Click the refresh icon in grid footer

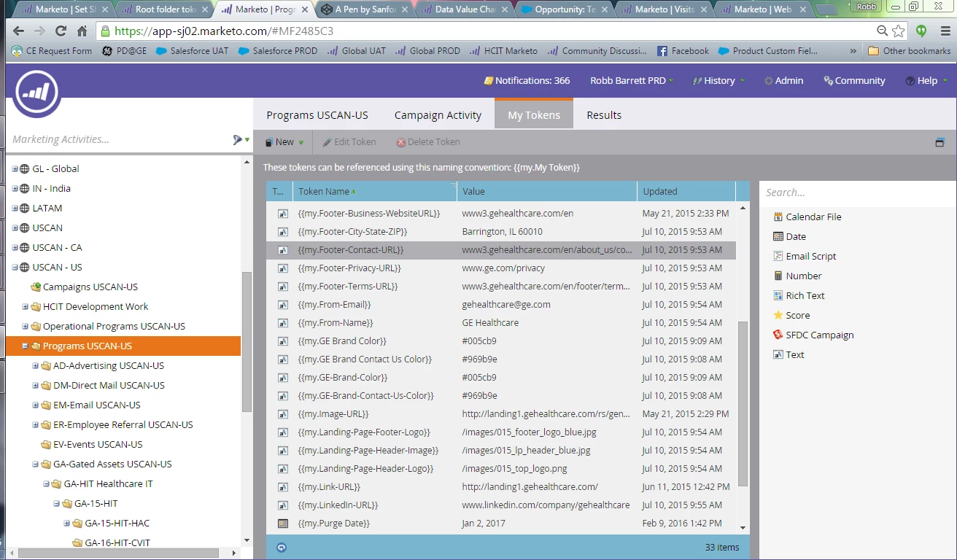[282, 547]
